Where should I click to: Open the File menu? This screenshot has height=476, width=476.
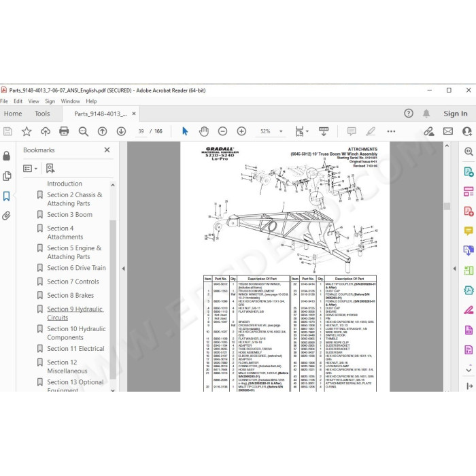4,101
